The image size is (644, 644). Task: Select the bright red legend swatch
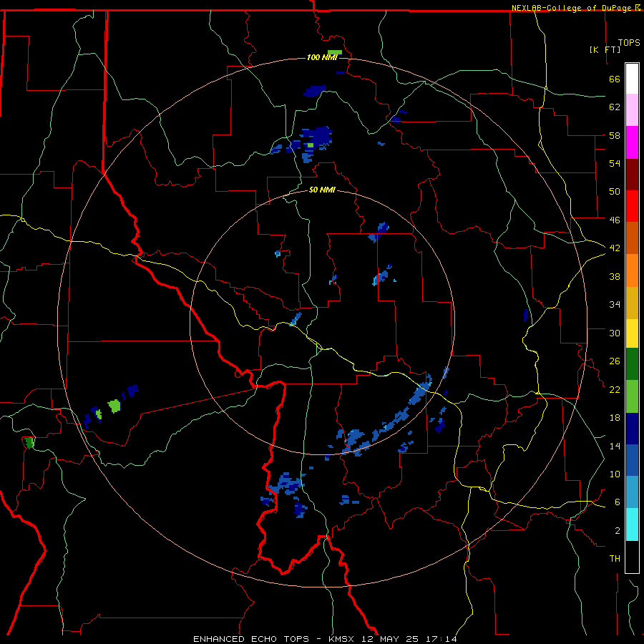(632, 206)
